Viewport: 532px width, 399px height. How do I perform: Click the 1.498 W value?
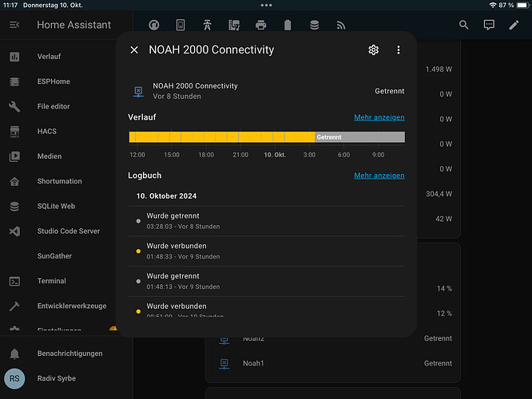click(x=439, y=69)
